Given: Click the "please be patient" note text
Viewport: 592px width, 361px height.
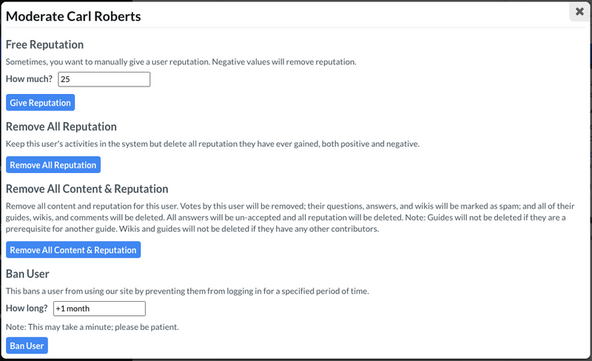Looking at the screenshot, I should [92, 327].
